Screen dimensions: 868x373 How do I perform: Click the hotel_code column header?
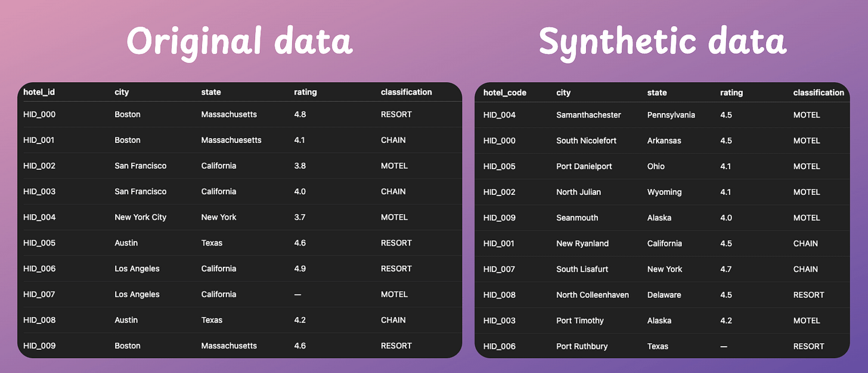coord(504,92)
